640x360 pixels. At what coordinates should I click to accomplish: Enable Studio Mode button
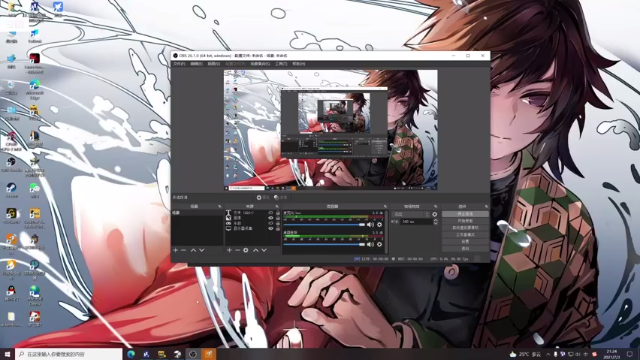click(465, 235)
